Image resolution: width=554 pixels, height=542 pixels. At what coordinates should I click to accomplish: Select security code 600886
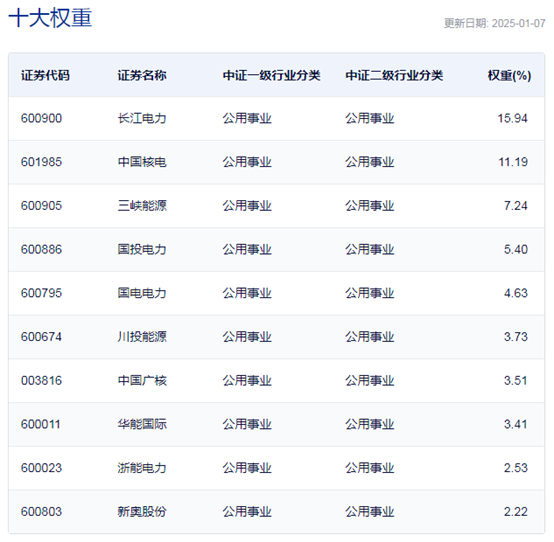[x=41, y=249]
